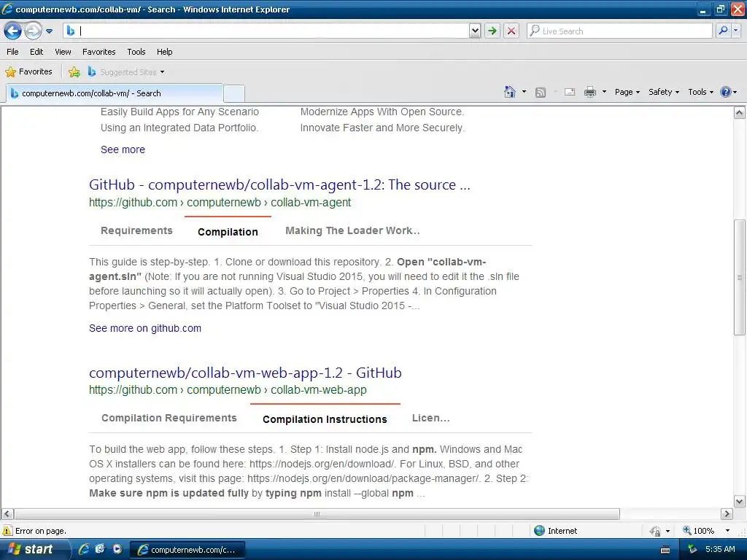Click the network connection tray icon
747x560 pixels.
pos(692,550)
